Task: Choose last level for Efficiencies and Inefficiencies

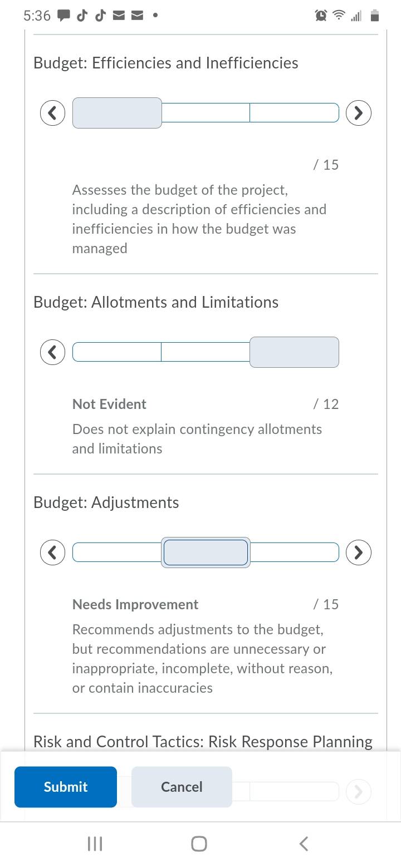Action: pos(294,113)
